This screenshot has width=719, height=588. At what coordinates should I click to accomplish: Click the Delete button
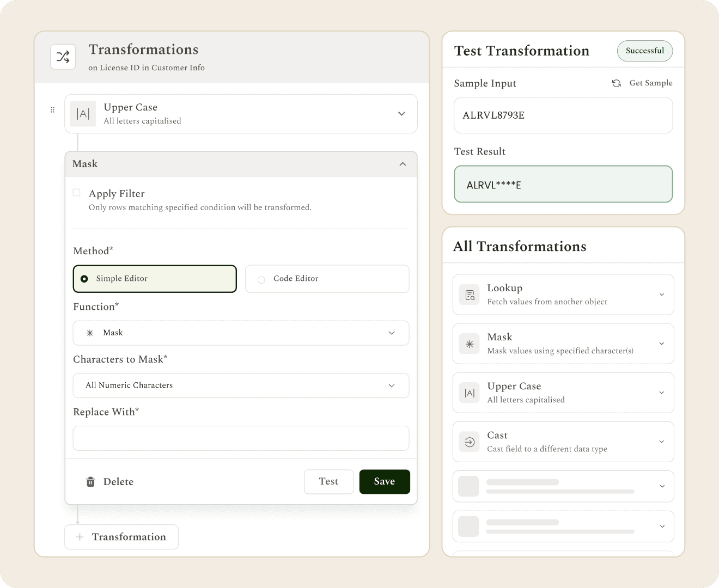click(x=109, y=482)
